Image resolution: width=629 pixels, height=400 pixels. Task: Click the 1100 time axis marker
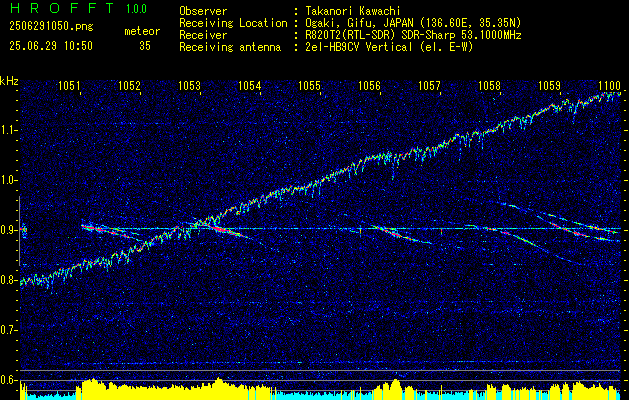coord(610,86)
